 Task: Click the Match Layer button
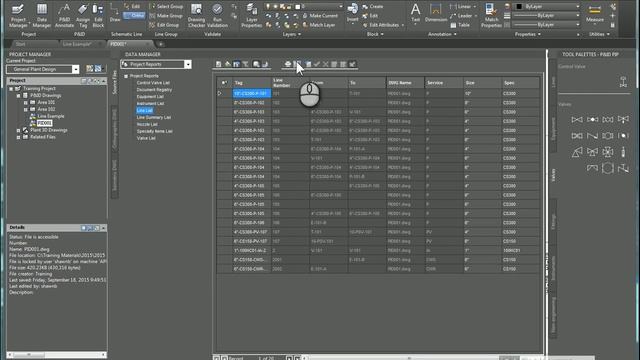[x=319, y=25]
